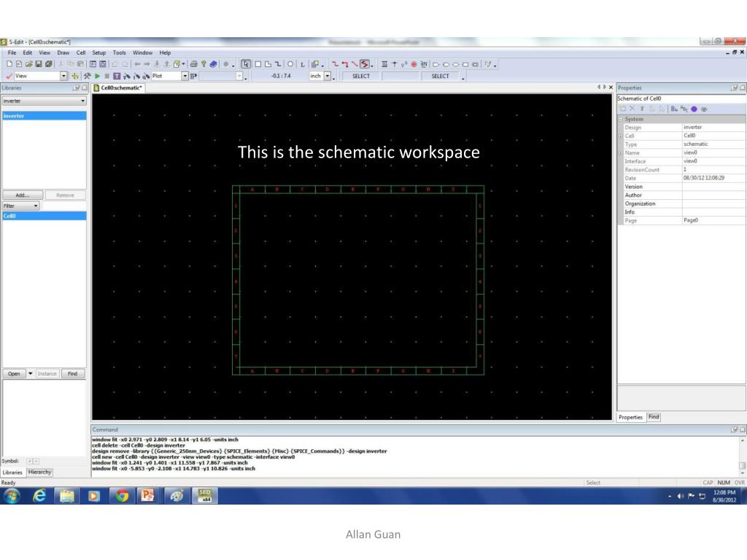
Task: Open the View combo box dropdown
Action: coord(63,76)
